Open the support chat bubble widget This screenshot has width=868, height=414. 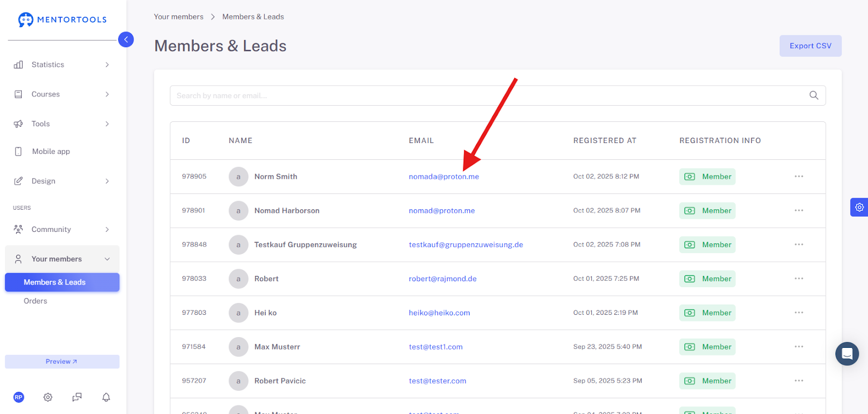click(x=847, y=354)
